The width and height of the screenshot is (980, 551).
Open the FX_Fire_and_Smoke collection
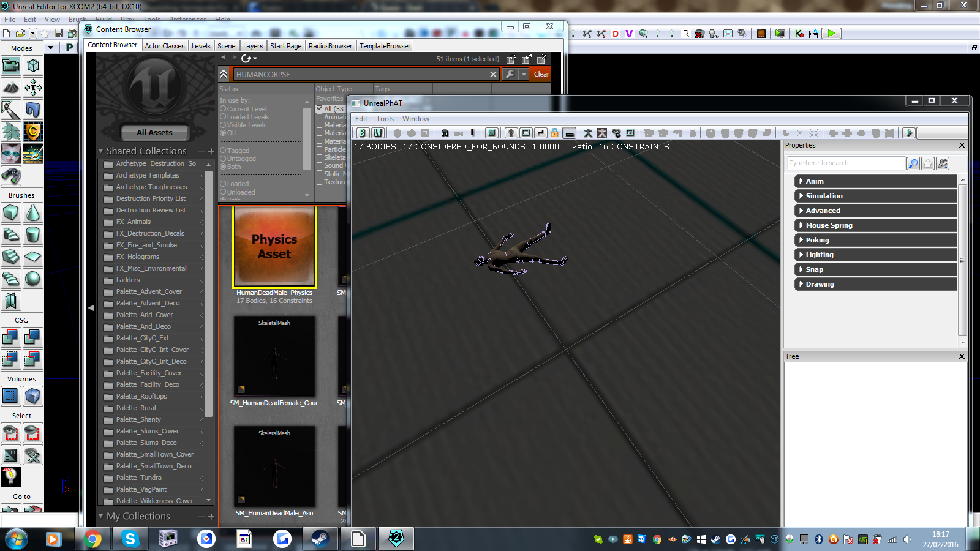pos(146,245)
